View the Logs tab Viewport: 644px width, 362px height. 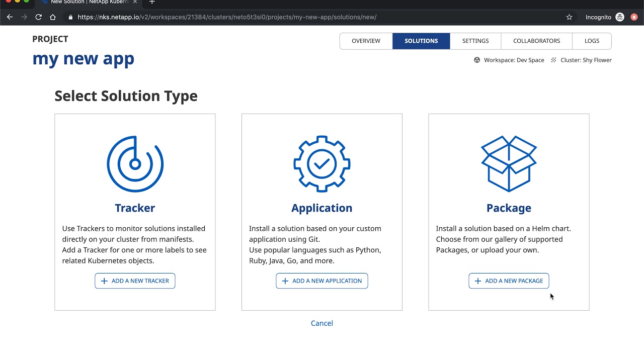pos(592,41)
